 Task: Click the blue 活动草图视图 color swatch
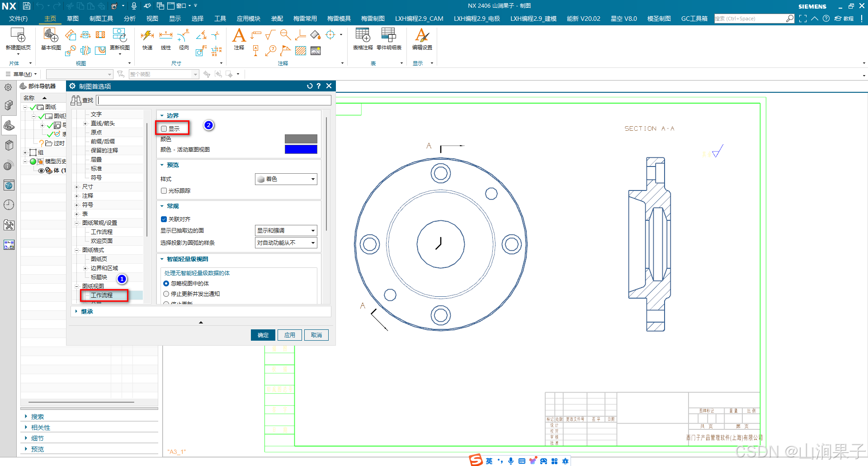click(301, 150)
